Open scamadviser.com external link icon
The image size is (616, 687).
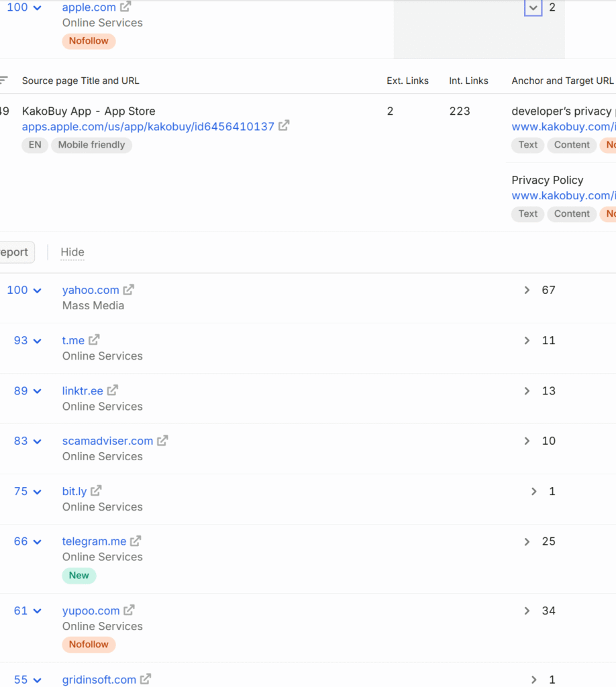point(162,440)
